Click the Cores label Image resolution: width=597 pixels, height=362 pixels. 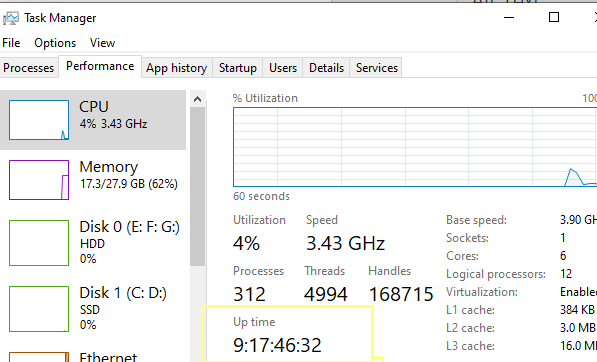pyautogui.click(x=462, y=256)
